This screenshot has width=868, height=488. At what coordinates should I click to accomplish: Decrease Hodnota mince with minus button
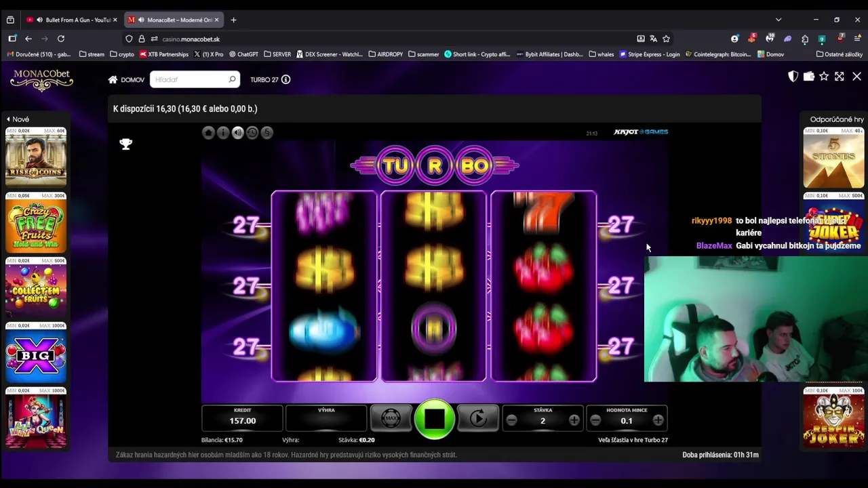pos(595,421)
